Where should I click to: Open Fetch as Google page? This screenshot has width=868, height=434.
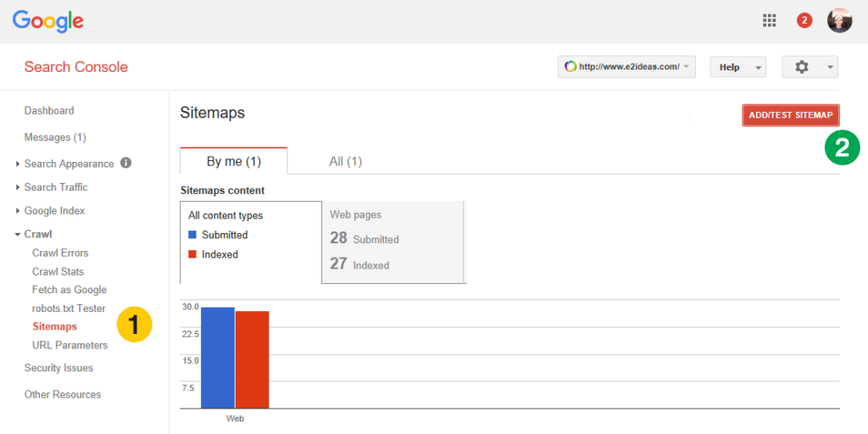pyautogui.click(x=70, y=290)
